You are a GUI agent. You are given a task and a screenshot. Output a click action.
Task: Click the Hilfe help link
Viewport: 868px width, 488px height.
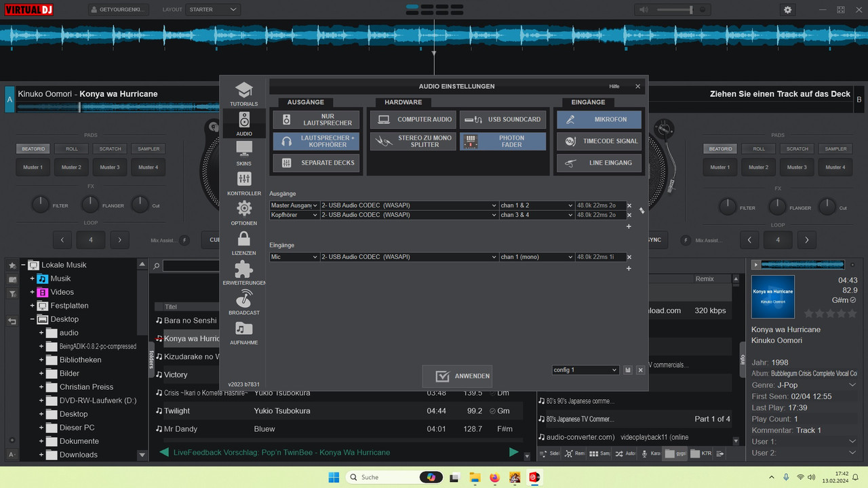tap(614, 87)
